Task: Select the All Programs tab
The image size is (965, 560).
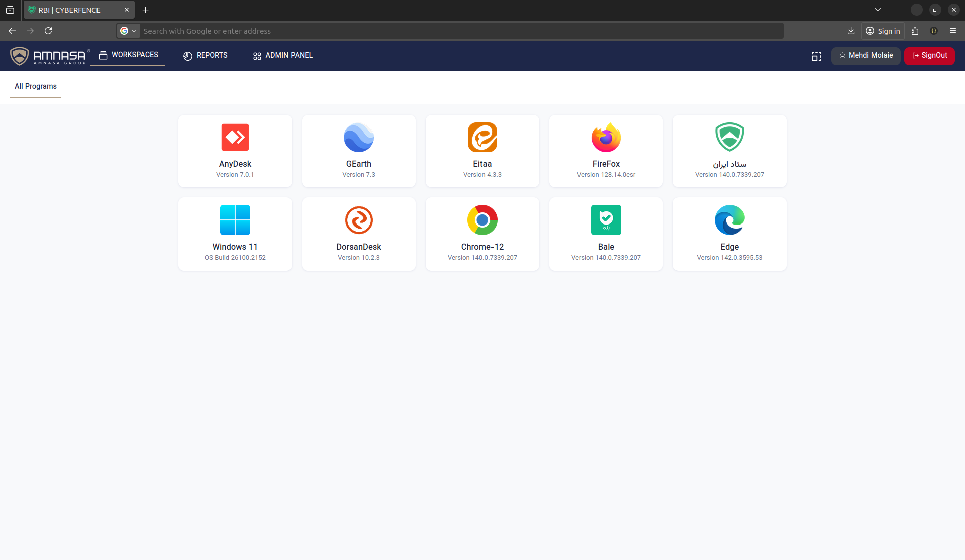Action: 36,86
